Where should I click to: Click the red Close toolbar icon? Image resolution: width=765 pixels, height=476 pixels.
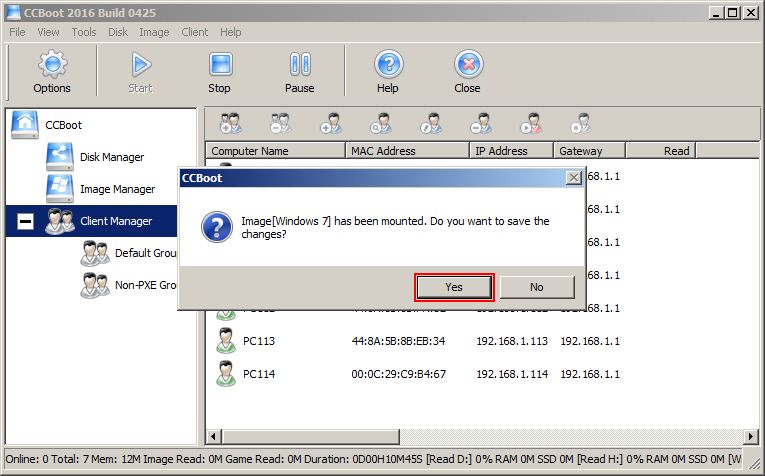[468, 64]
